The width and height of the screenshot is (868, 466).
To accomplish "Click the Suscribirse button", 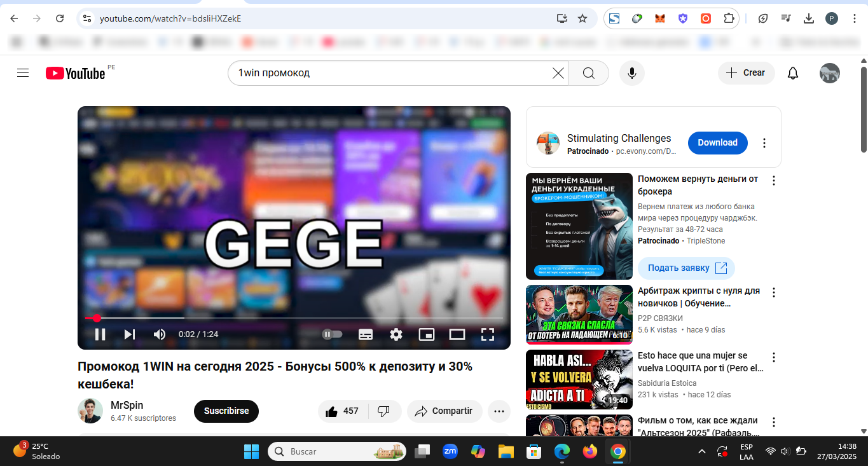I will click(x=226, y=411).
